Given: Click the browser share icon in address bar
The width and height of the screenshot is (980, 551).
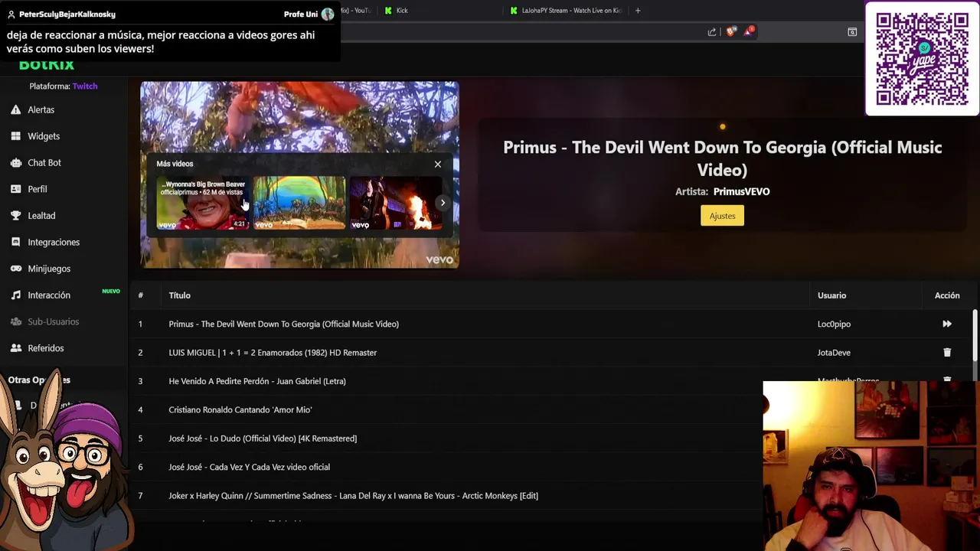Looking at the screenshot, I should point(712,31).
